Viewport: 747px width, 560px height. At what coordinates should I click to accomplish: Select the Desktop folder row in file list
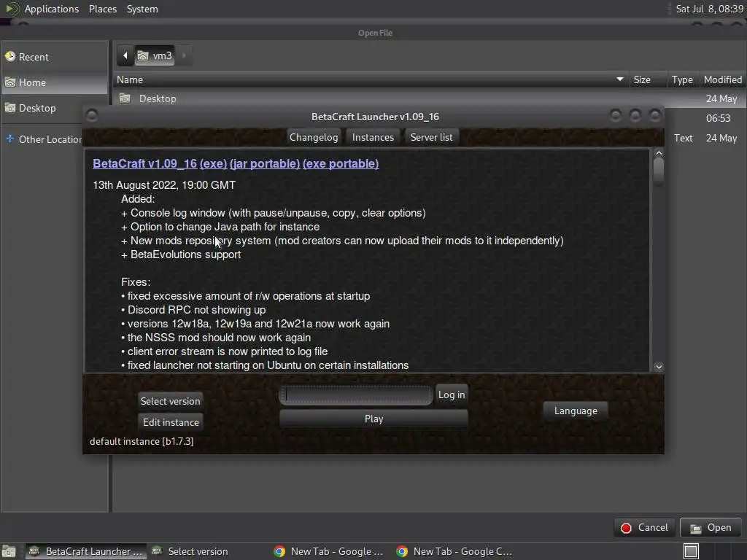(x=429, y=98)
